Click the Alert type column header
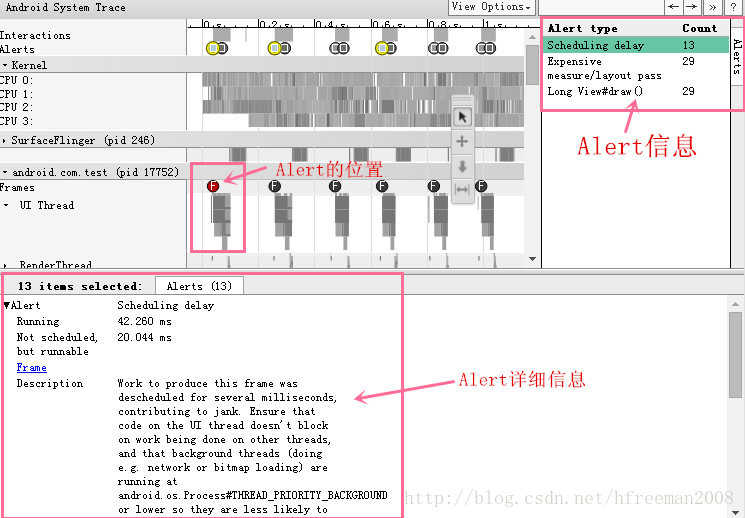This screenshot has height=518, width=745. pyautogui.click(x=583, y=29)
